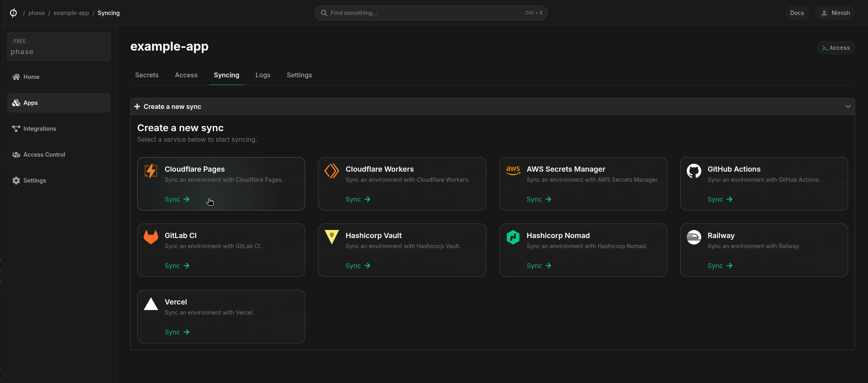
Task: Click the Find something search field
Action: [431, 13]
